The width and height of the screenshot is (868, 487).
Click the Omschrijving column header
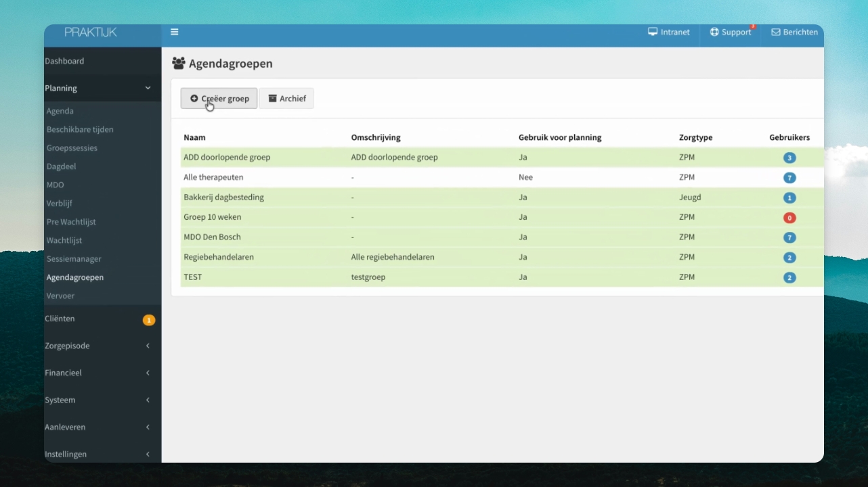pos(376,137)
